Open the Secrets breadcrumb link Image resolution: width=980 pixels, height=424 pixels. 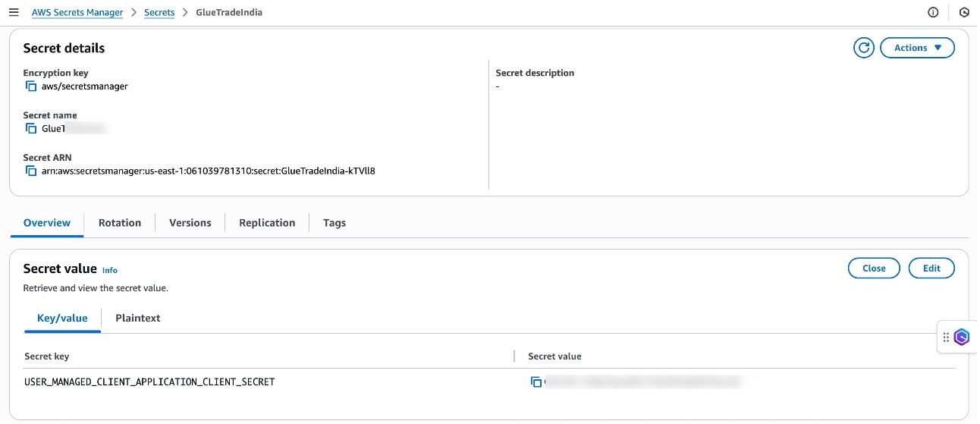click(x=159, y=13)
